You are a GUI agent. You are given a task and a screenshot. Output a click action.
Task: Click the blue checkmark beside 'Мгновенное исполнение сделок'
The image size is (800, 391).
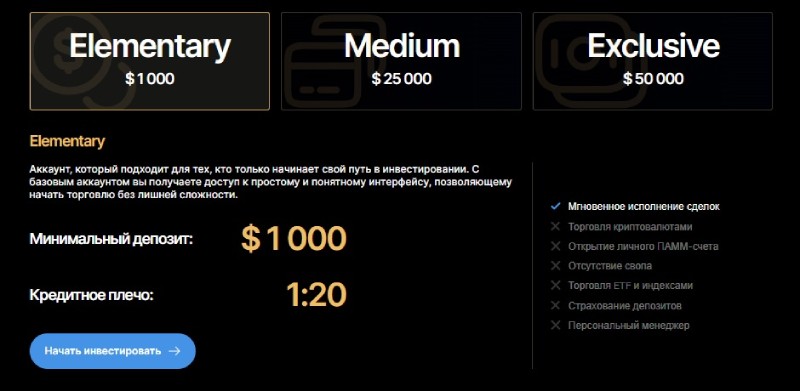tap(556, 206)
